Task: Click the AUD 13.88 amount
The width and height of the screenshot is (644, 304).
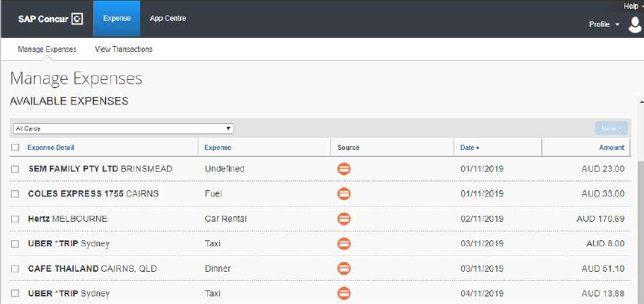Action: 603,294
